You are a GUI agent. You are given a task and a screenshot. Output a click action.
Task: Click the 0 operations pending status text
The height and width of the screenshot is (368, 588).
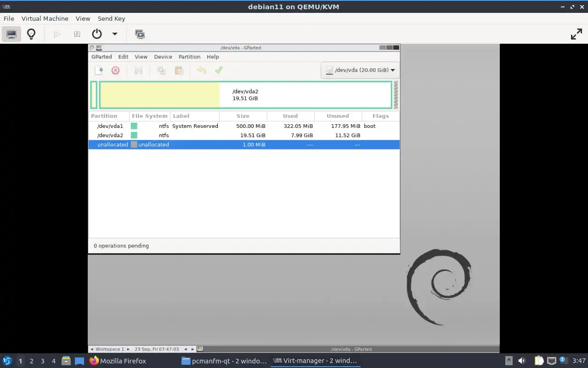pos(121,246)
